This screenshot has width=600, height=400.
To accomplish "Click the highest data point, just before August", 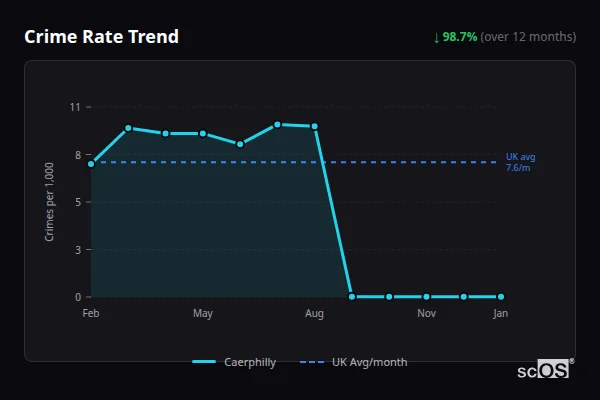I will 277,125.
